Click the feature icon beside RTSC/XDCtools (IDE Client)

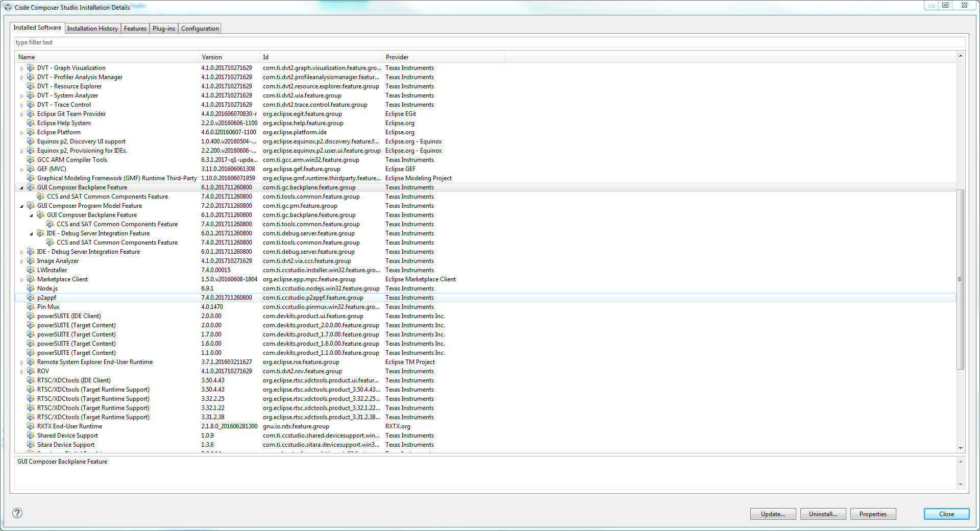pos(31,380)
